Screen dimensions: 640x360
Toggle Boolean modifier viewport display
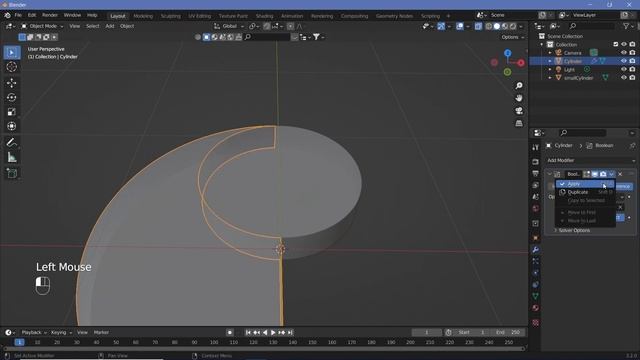[x=595, y=174]
